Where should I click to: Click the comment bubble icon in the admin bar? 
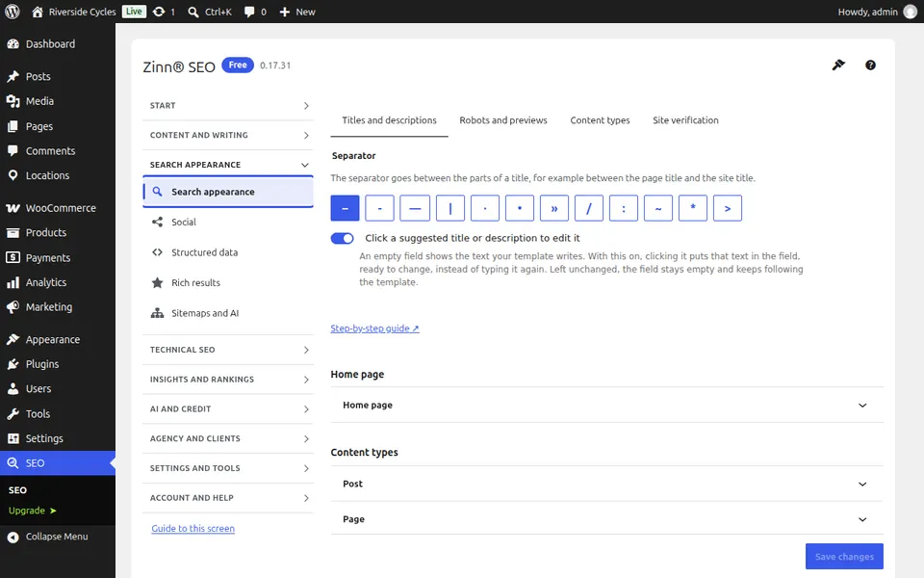pyautogui.click(x=249, y=12)
